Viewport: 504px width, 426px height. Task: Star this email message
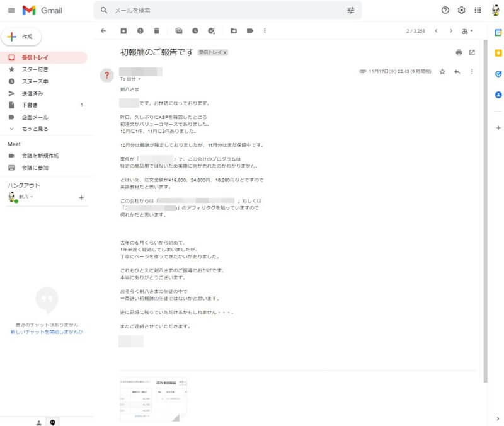442,72
